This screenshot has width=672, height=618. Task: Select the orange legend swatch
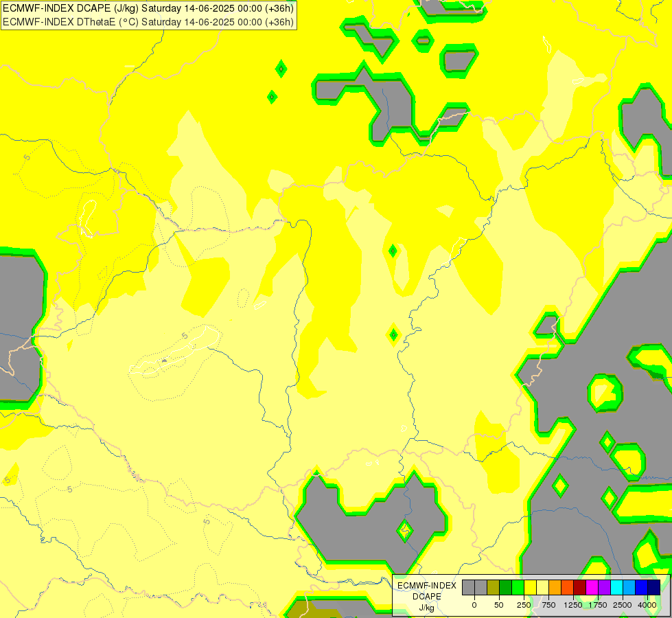pos(555,588)
